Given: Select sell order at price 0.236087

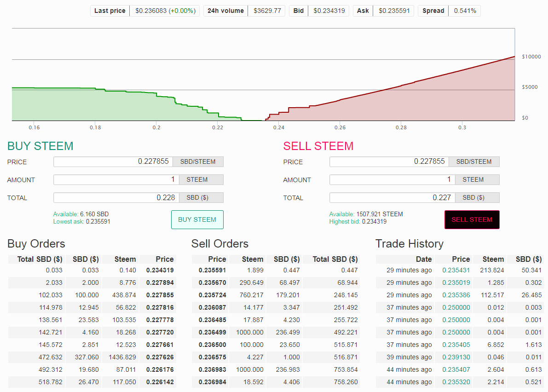Looking at the screenshot, I should (x=276, y=307).
